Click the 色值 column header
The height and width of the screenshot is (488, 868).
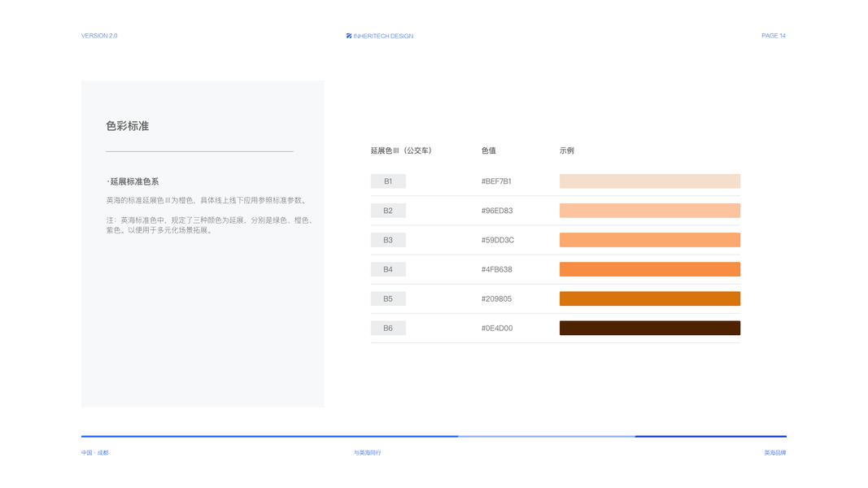(488, 150)
